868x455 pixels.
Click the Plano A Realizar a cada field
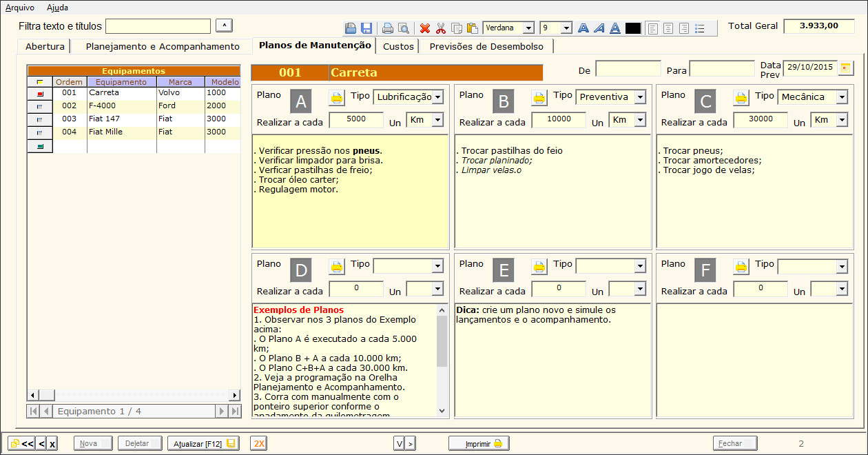[x=356, y=120]
